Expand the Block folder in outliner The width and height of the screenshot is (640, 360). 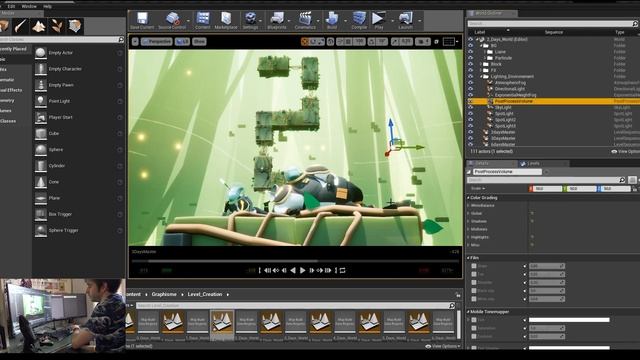coord(481,64)
